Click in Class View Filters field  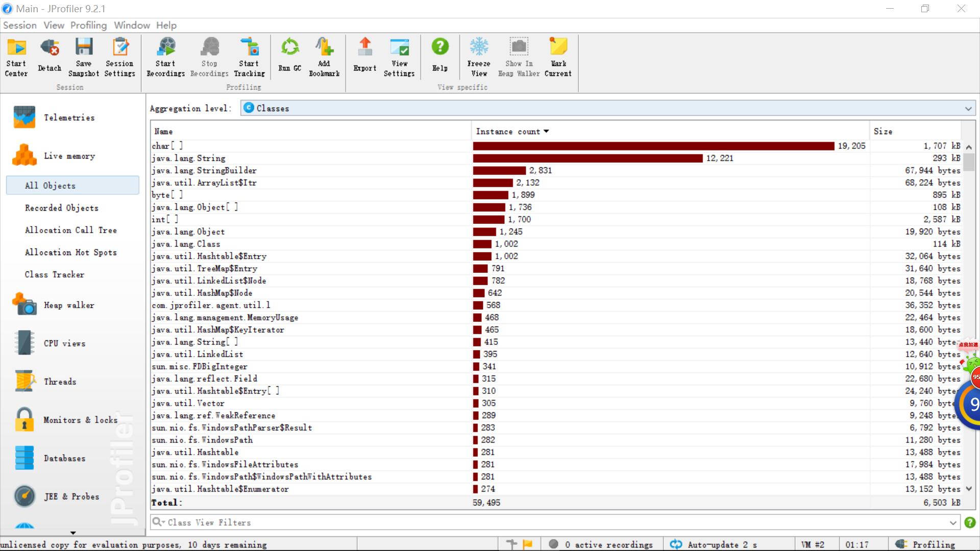click(x=556, y=522)
